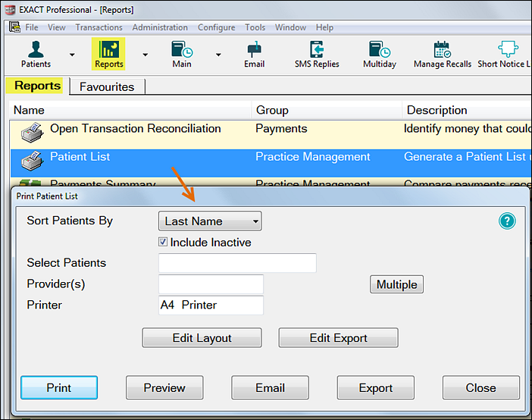532x420 pixels.
Task: Click the Email button in dialog
Action: pyautogui.click(x=270, y=387)
